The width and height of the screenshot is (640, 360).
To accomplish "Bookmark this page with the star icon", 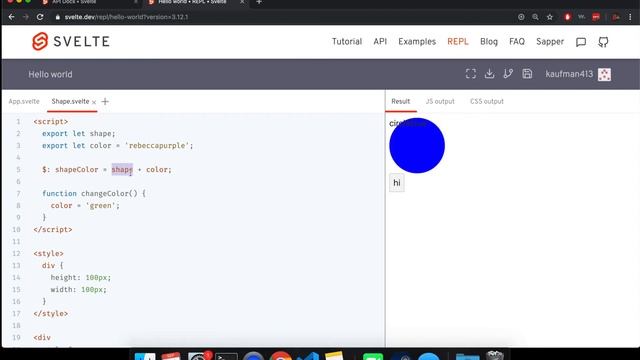I will point(550,17).
